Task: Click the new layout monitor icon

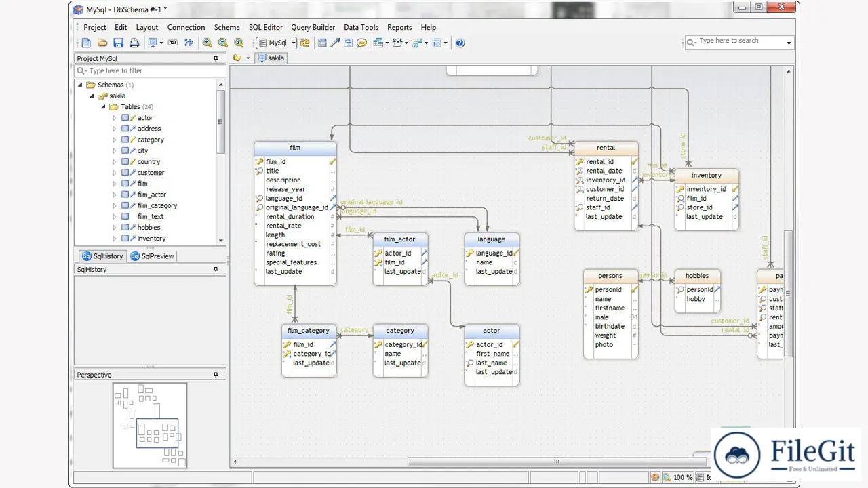Action: point(153,43)
